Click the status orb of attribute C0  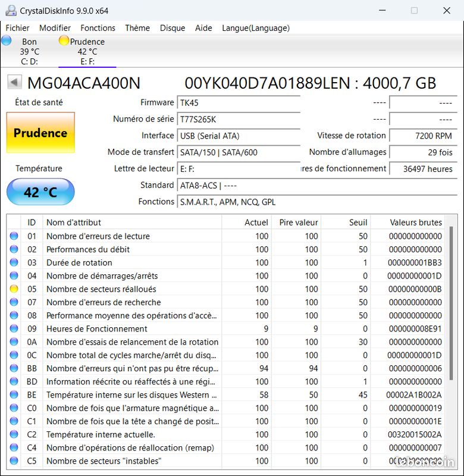click(x=14, y=408)
